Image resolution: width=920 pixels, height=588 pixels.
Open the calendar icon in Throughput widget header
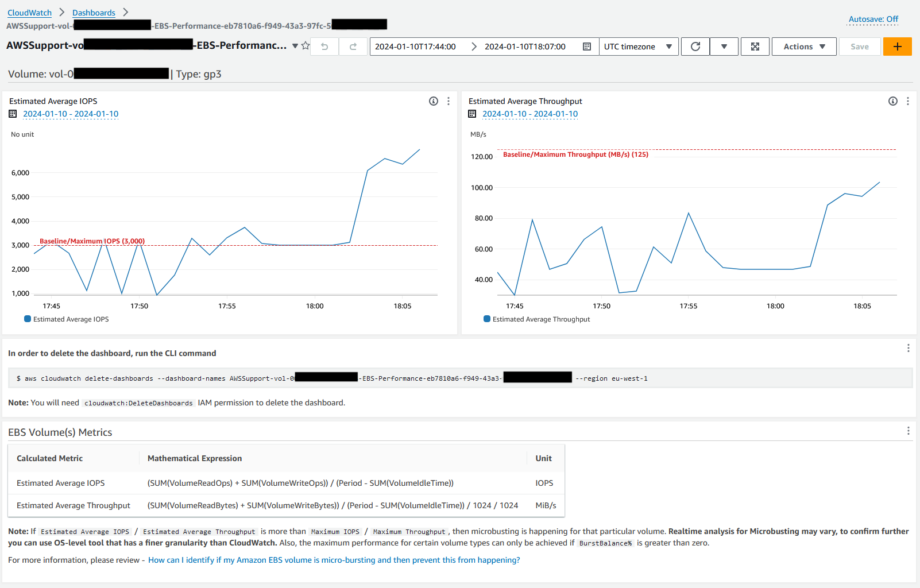pos(472,114)
